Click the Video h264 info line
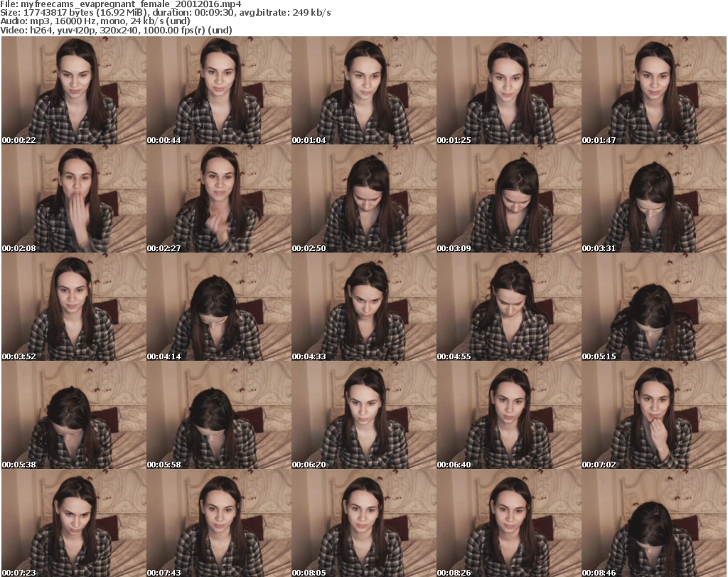Viewport: 728px width, 577px height. (x=116, y=30)
